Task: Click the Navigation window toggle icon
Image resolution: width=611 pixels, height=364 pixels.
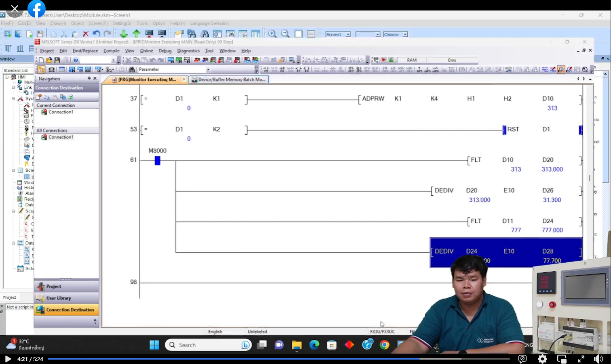Action: 41,69
